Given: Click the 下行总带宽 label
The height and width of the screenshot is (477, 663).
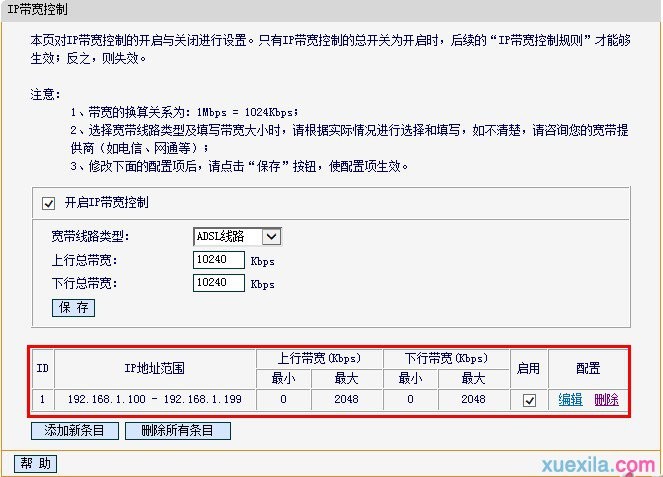Looking at the screenshot, I should (84, 283).
